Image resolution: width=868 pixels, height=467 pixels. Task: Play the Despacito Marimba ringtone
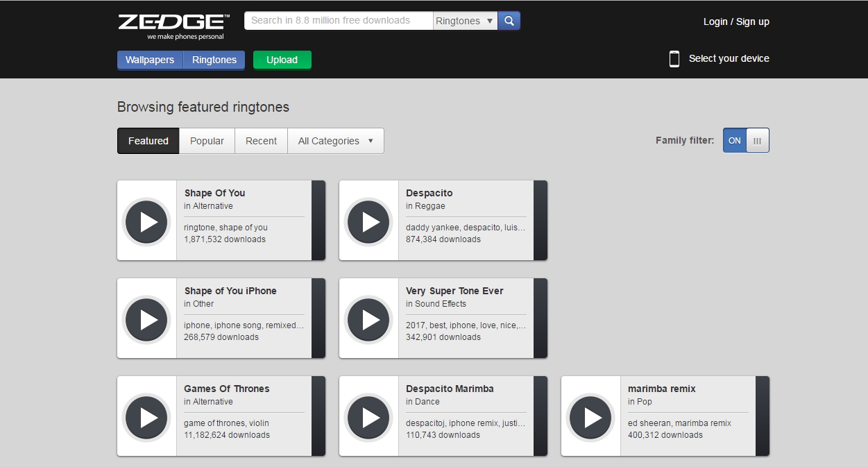(368, 417)
